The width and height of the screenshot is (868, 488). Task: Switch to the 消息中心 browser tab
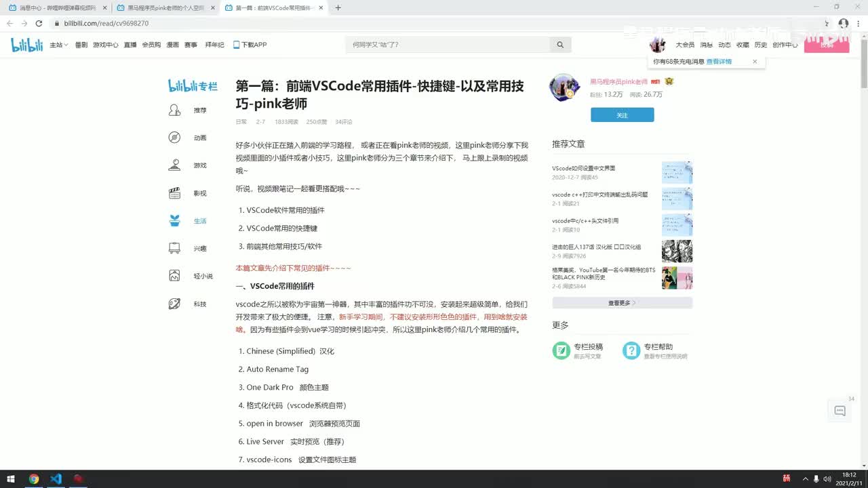coord(57,8)
